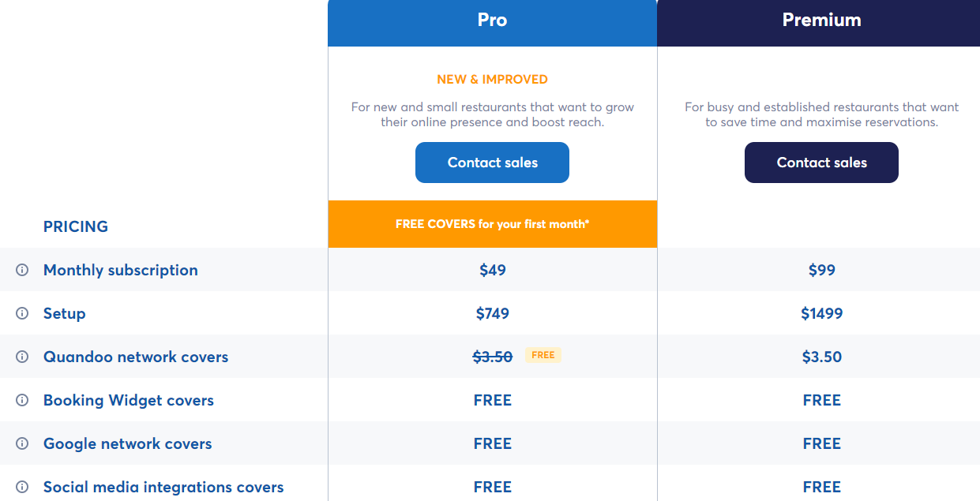Image resolution: width=980 pixels, height=501 pixels.
Task: Click Contact sales under Pro plan
Action: (x=492, y=163)
